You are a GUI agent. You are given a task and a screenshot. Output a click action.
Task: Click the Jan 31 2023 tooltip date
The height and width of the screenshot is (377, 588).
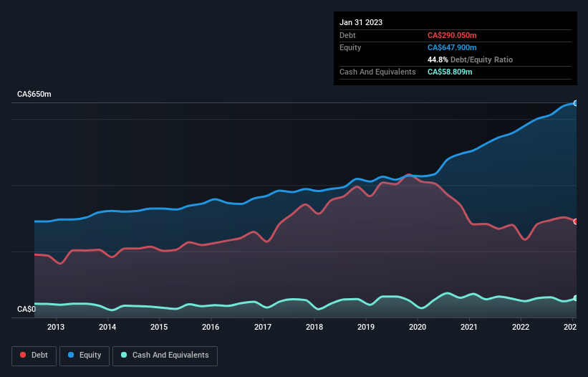[361, 22]
